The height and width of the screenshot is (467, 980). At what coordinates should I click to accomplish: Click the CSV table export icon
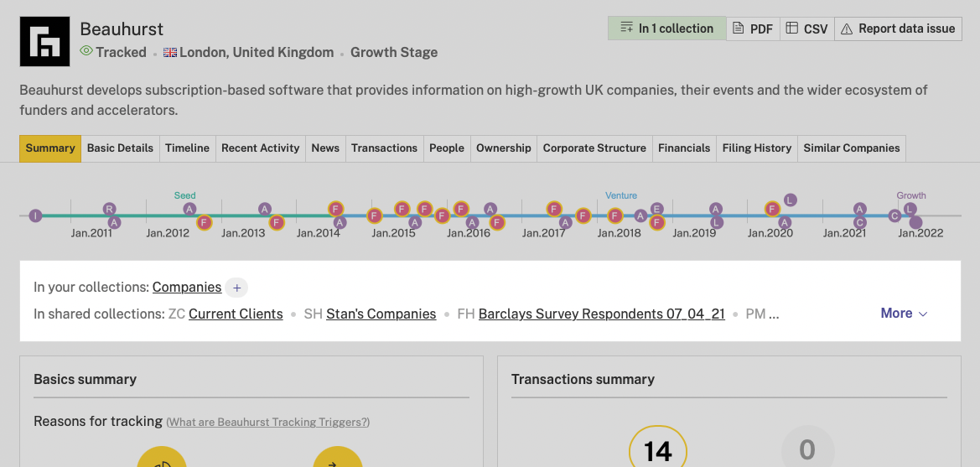[792, 29]
